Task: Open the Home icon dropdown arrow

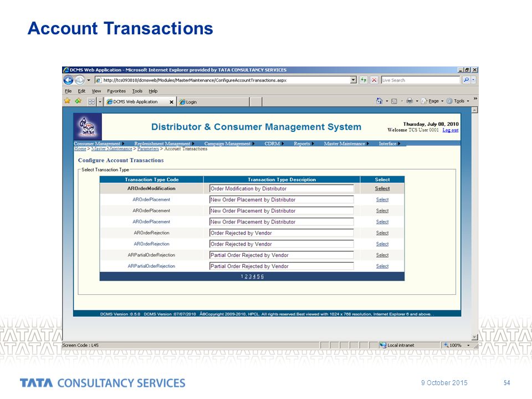Action: [387, 101]
